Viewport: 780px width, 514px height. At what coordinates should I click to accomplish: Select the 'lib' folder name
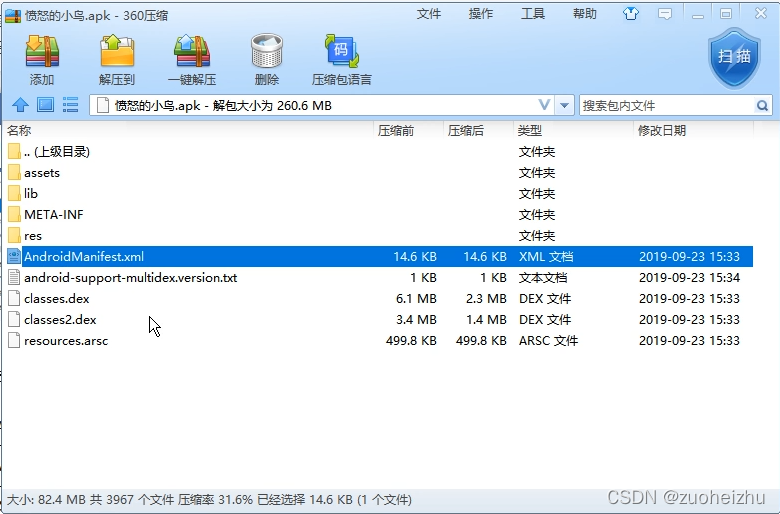(x=31, y=194)
